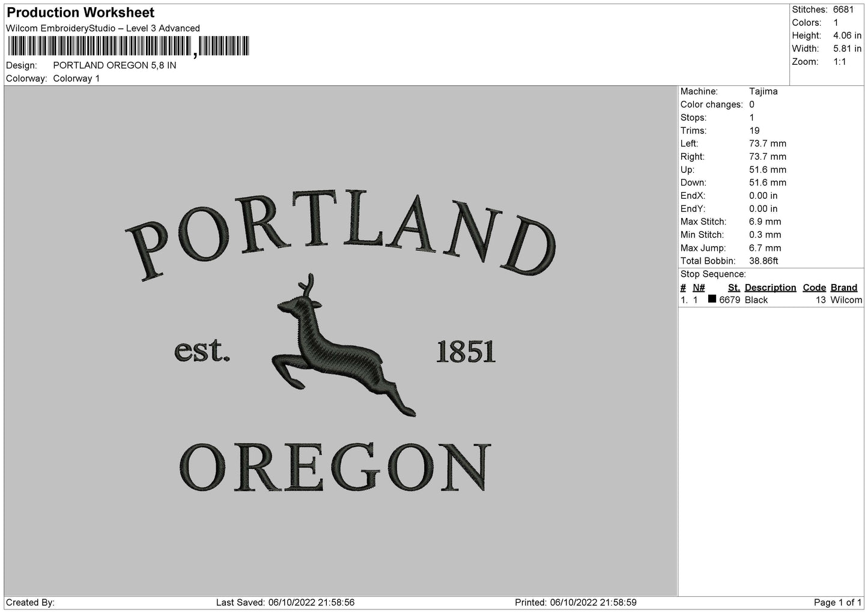Click the PORTLAND arched lettering in preview

click(x=341, y=236)
